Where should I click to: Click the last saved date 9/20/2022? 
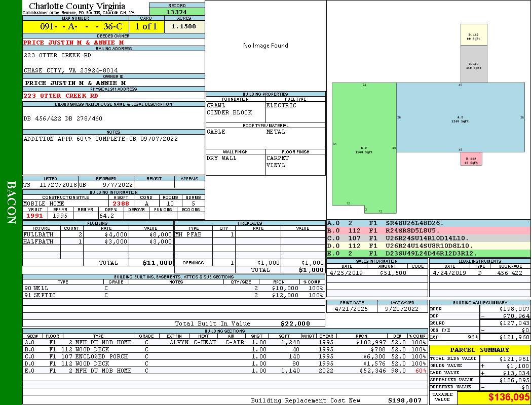pos(402,309)
